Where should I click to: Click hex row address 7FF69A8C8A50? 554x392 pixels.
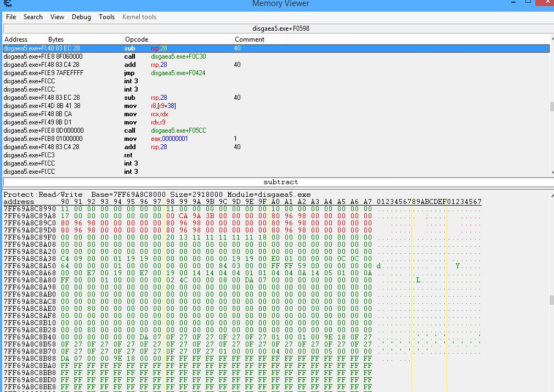click(x=30, y=265)
